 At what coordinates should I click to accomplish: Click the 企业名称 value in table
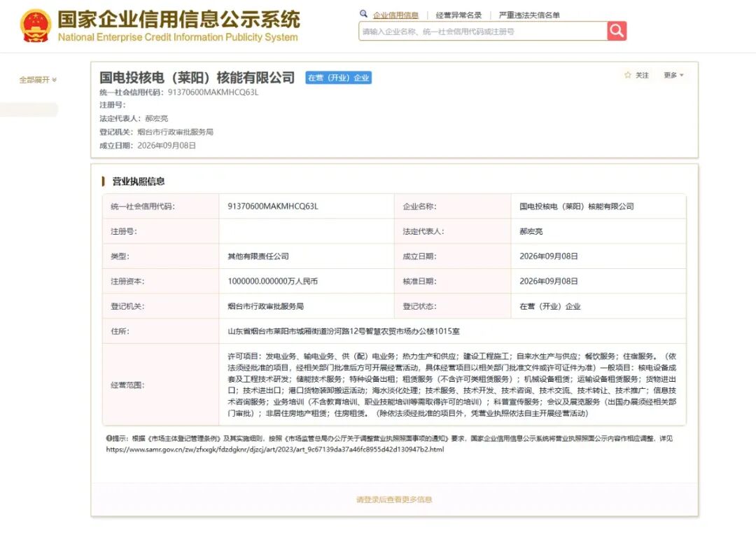[x=577, y=207]
